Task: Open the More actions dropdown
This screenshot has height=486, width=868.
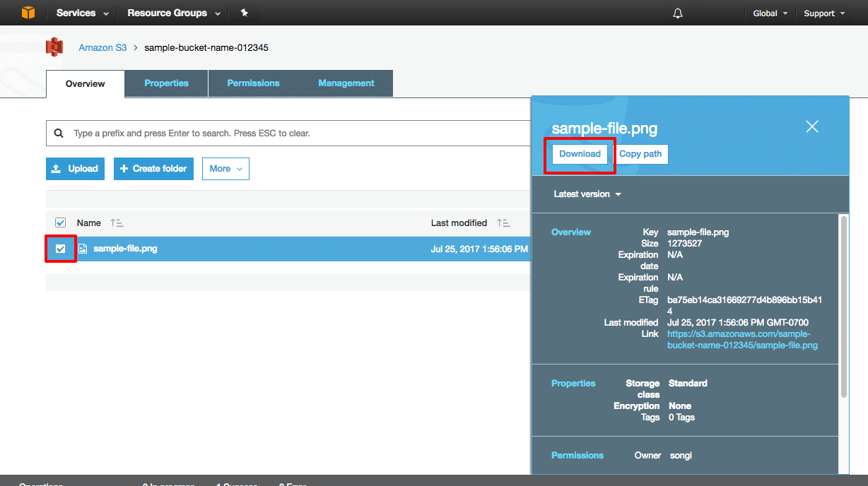Action: [x=225, y=168]
